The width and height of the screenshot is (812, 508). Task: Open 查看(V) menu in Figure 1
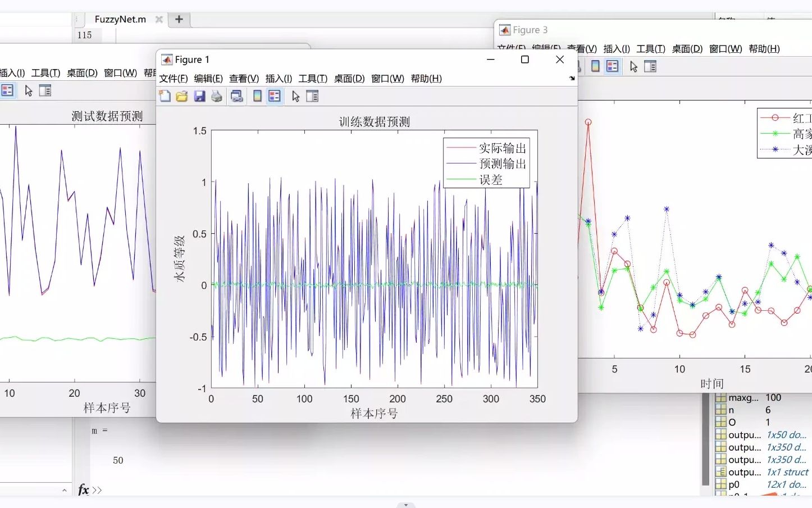tap(244, 79)
